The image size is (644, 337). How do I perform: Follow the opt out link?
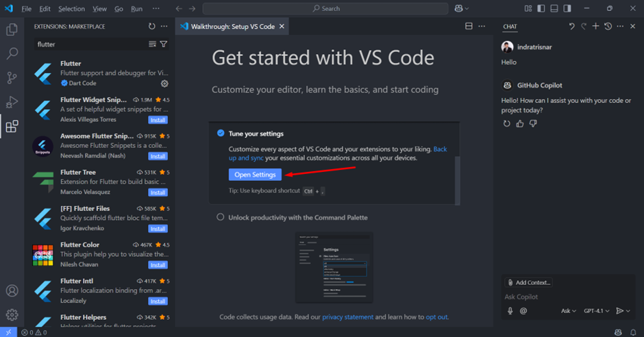436,317
